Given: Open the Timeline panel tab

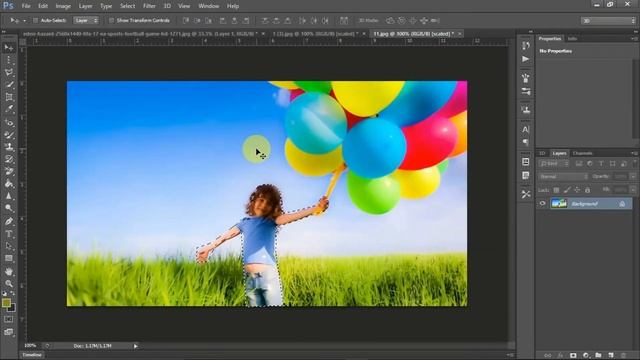Looking at the screenshot, I should pyautogui.click(x=32, y=355).
